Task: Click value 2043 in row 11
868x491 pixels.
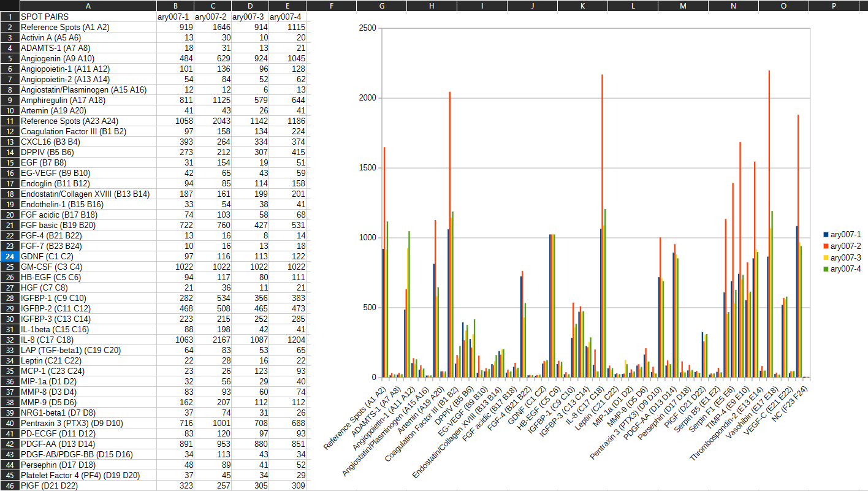Action: (213, 121)
